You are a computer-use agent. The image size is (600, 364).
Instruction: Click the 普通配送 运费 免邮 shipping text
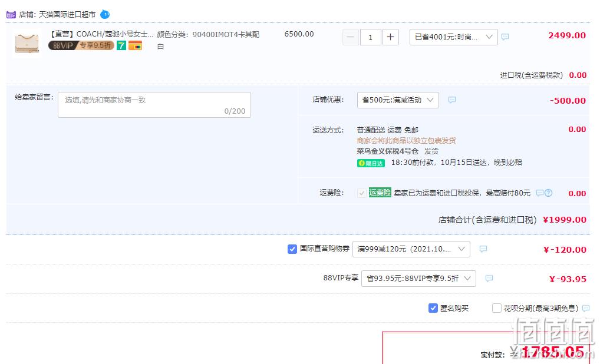(x=388, y=130)
